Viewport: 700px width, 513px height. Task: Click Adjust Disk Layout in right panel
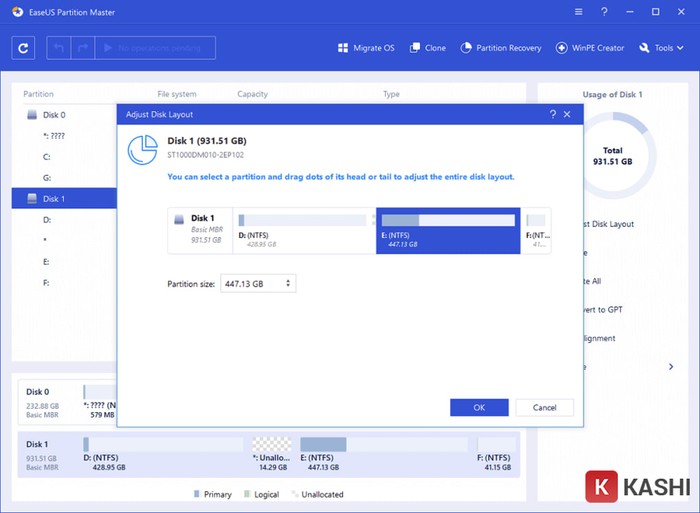click(609, 224)
